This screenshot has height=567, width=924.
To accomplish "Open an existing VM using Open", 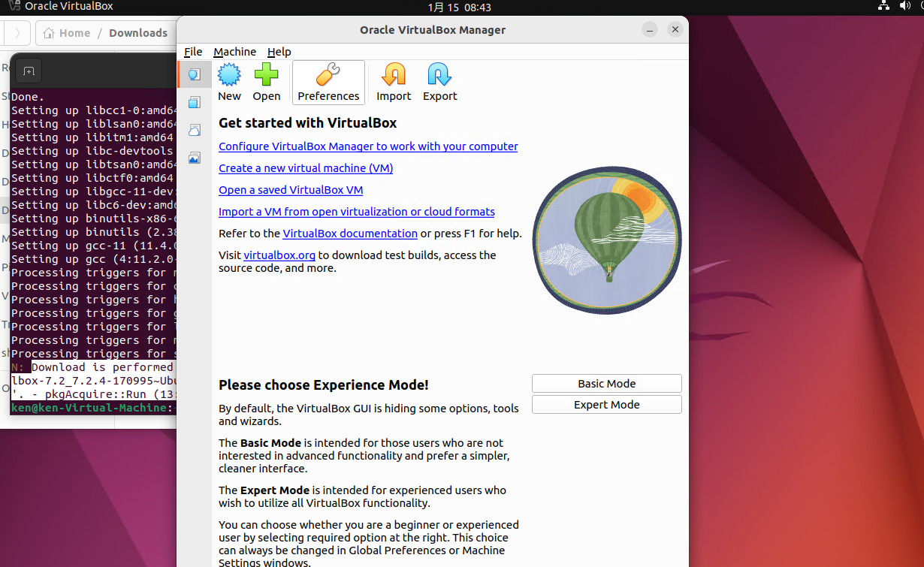I will click(267, 82).
